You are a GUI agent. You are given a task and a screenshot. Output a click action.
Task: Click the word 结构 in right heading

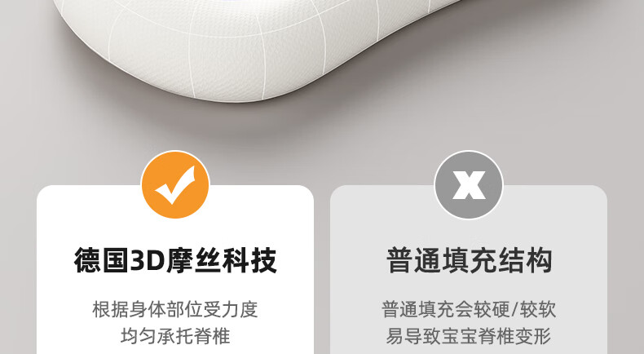pyautogui.click(x=524, y=260)
